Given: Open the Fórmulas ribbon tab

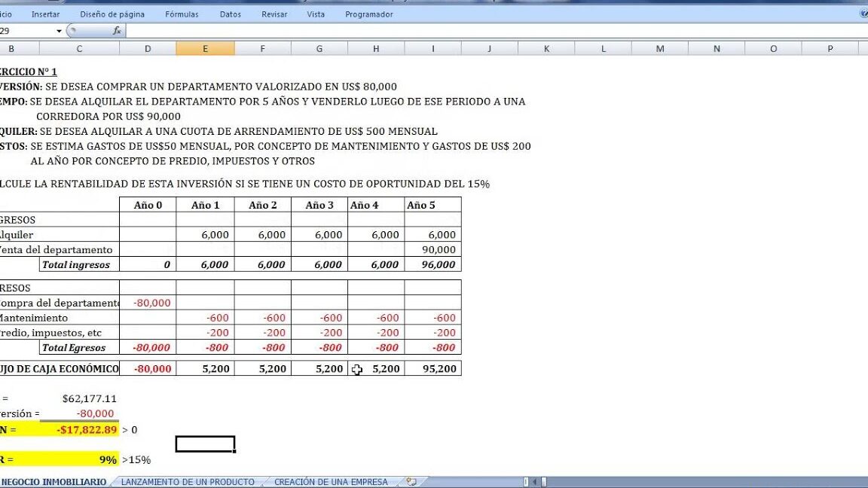Looking at the screenshot, I should coord(182,14).
